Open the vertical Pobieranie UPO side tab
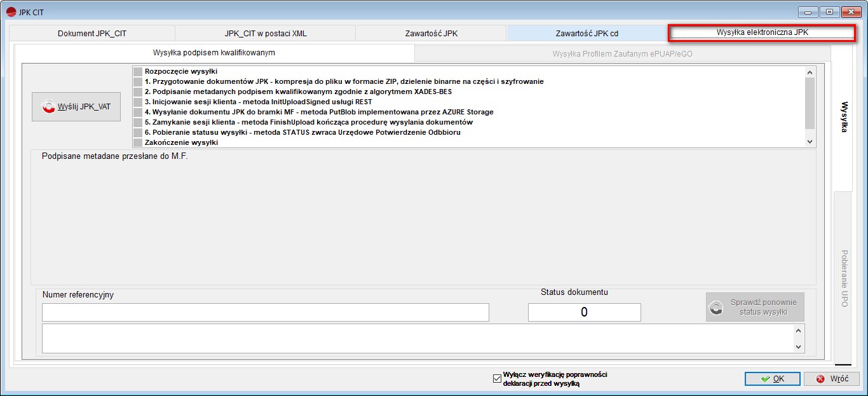Screen dimensions: 868x396 click(x=844, y=278)
